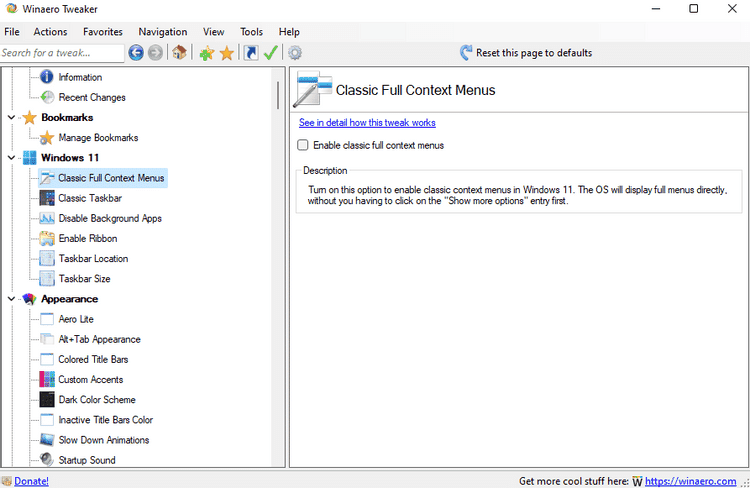Collapse the Bookmarks tree group
This screenshot has height=488, width=750.
[x=11, y=117]
